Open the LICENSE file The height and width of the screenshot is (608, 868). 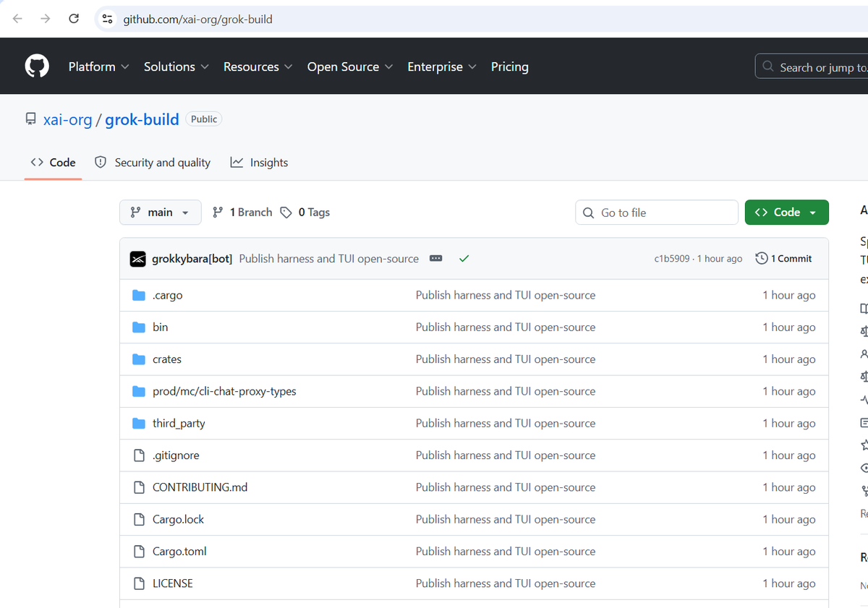[173, 583]
